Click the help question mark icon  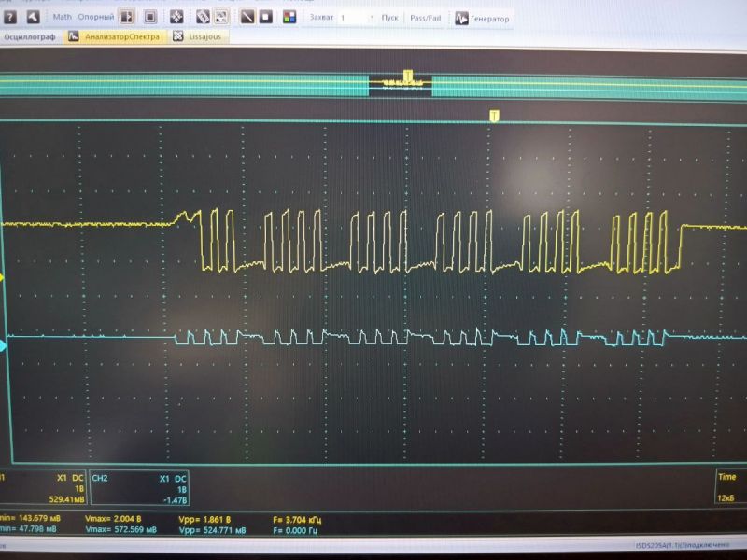(10, 17)
